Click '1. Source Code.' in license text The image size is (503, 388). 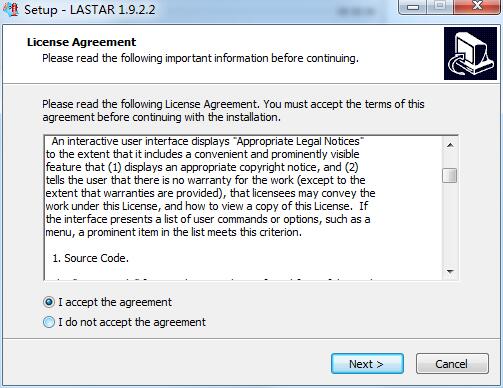pos(90,258)
